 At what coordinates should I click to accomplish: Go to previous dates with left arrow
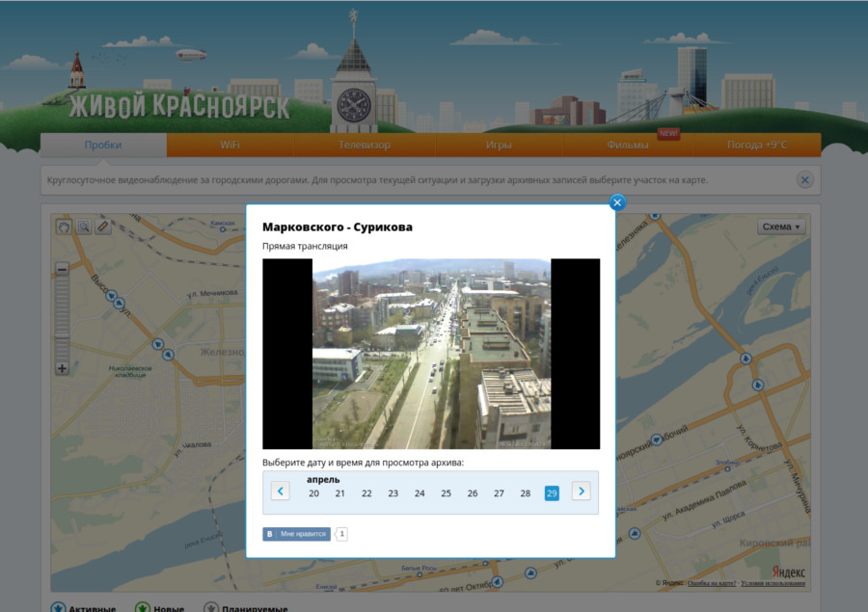coord(281,492)
